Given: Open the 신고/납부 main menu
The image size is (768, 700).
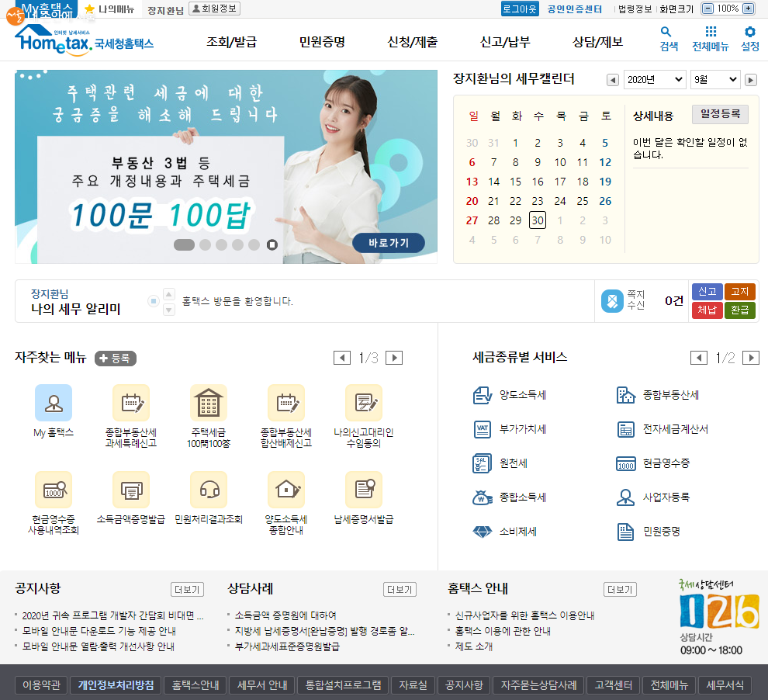Looking at the screenshot, I should [x=504, y=42].
